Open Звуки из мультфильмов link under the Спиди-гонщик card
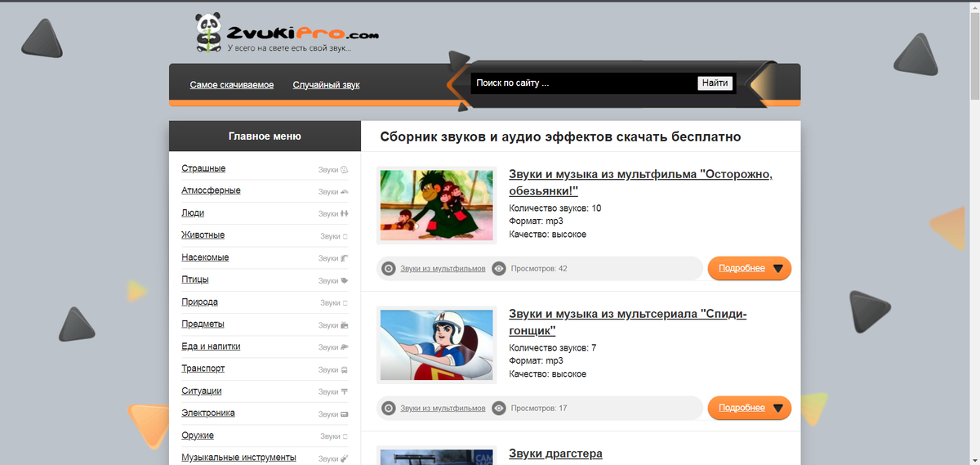This screenshot has width=980, height=465. pos(443,409)
